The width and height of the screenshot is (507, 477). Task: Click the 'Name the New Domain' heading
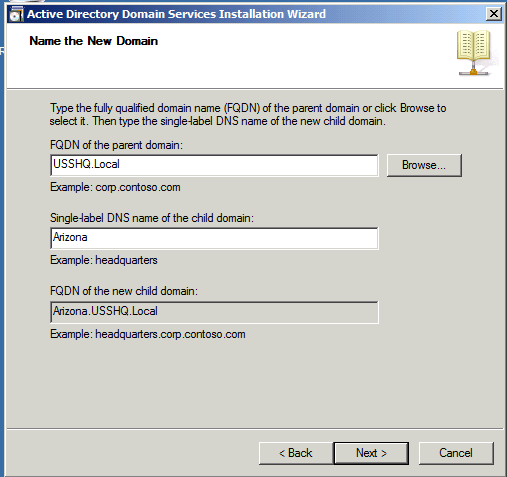[x=94, y=41]
